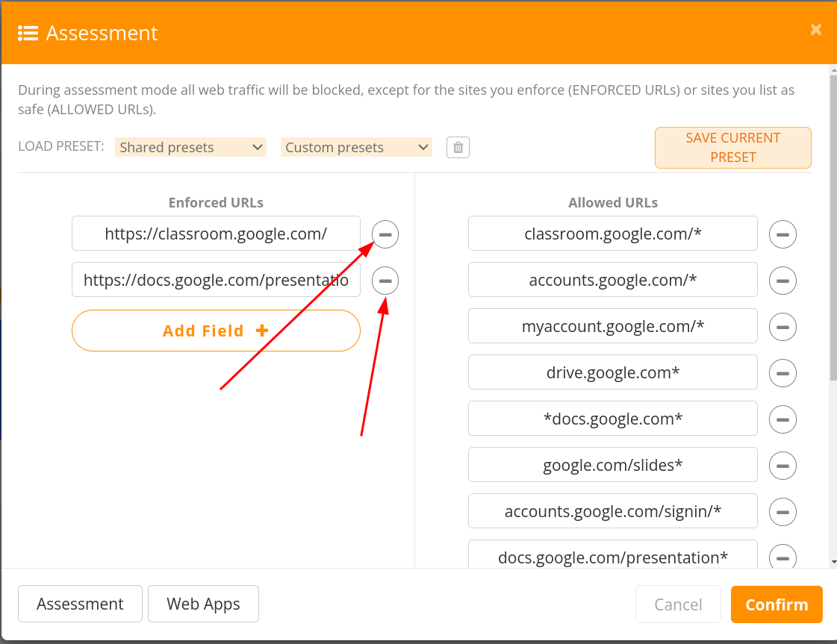The image size is (837, 644).
Task: Remove accounts.google.com/signin/* from Allowed URLs
Action: [x=782, y=512]
